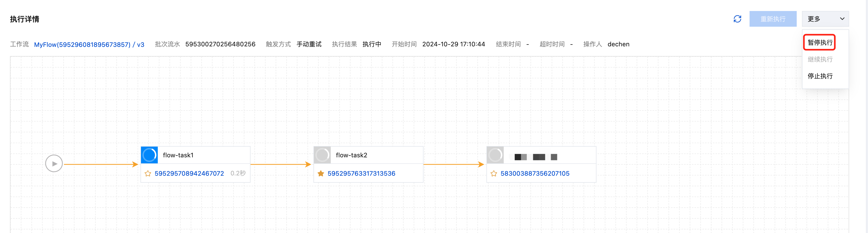Click the 批次流水 field label
The width and height of the screenshot is (868, 233).
167,45
